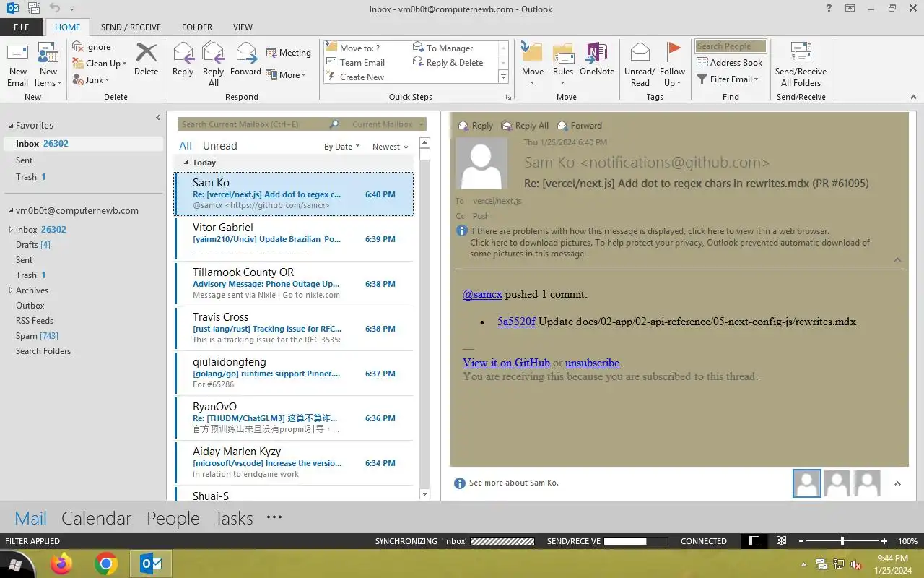Open the Follow Up flag menu
The image size is (924, 578).
pyautogui.click(x=672, y=64)
